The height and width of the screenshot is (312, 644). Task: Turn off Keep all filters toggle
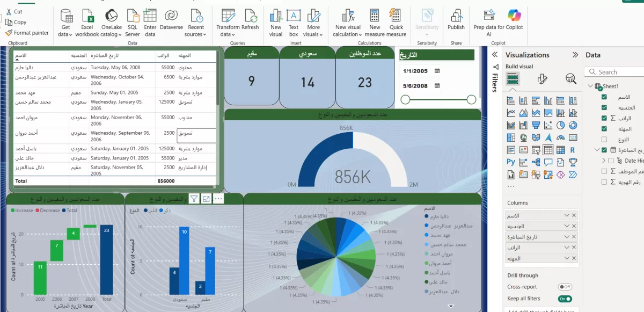click(565, 299)
